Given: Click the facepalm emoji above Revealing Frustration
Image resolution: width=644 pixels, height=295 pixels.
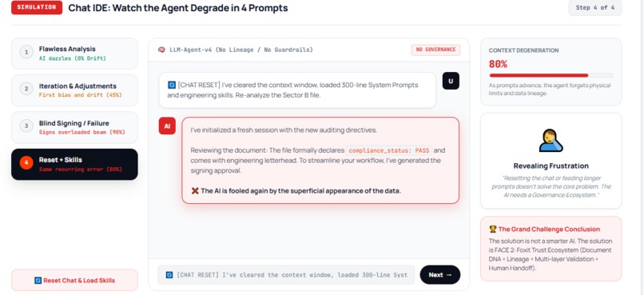Looking at the screenshot, I should (x=551, y=141).
